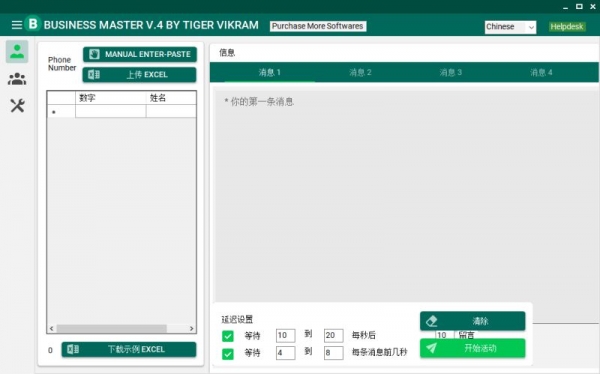Open the hamburger menu icon
This screenshot has width=600, height=374.
[x=16, y=25]
